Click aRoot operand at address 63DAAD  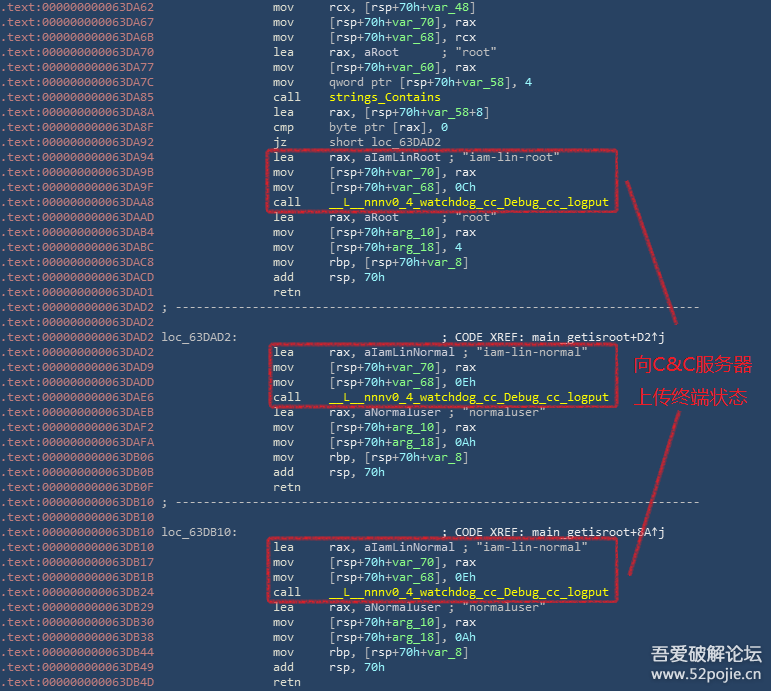click(381, 217)
